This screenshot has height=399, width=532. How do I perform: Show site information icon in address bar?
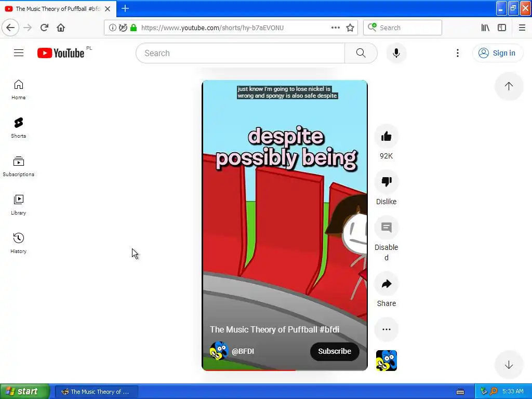pos(112,28)
